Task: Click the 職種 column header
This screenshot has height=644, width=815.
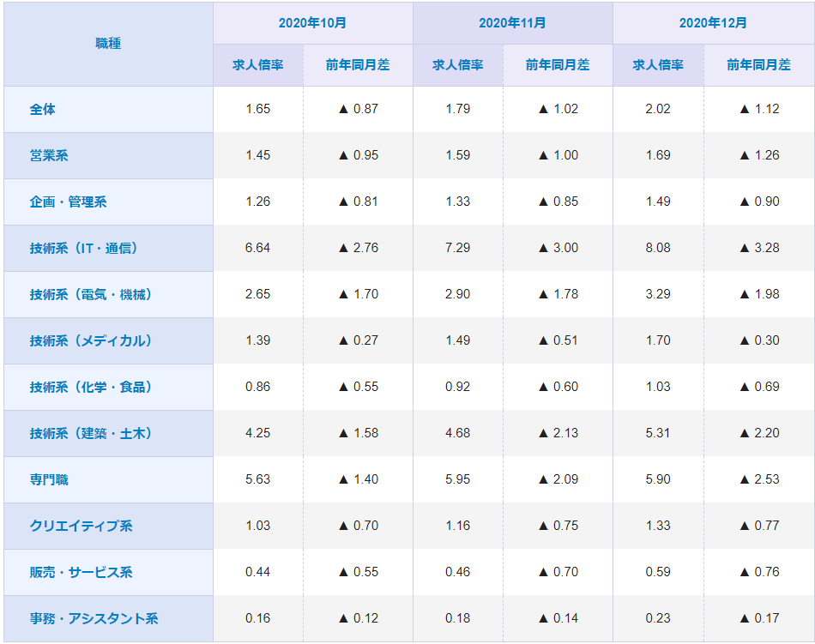Action: tap(108, 44)
